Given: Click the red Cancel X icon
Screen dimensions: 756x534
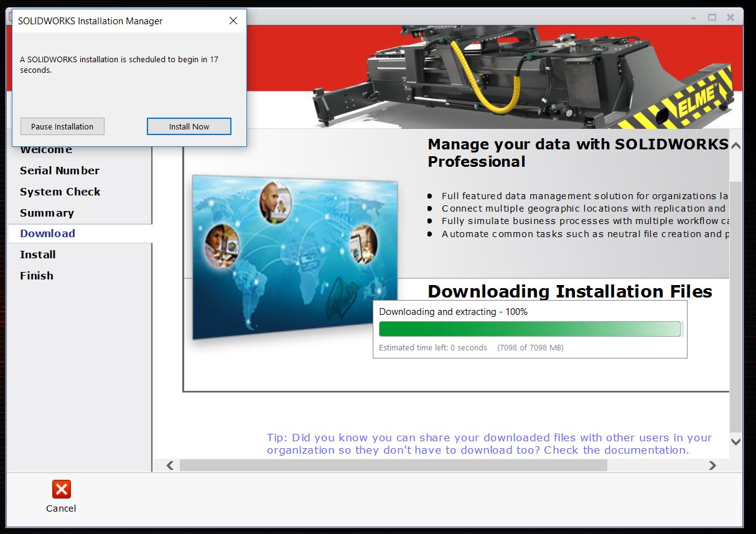Looking at the screenshot, I should pyautogui.click(x=61, y=489).
